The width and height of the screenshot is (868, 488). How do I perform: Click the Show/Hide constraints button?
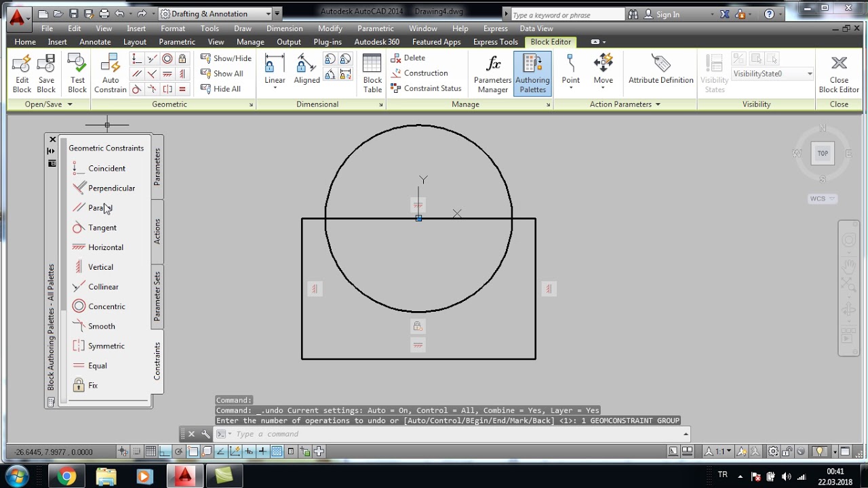[226, 58]
